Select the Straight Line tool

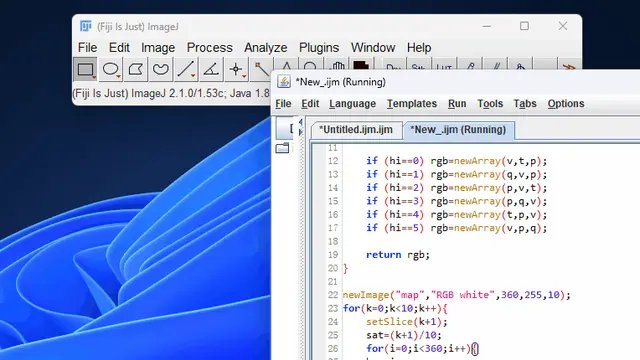pyautogui.click(x=186, y=69)
